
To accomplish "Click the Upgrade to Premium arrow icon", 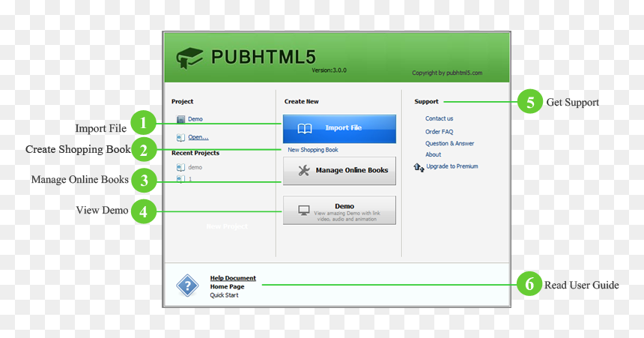I will click(x=419, y=167).
